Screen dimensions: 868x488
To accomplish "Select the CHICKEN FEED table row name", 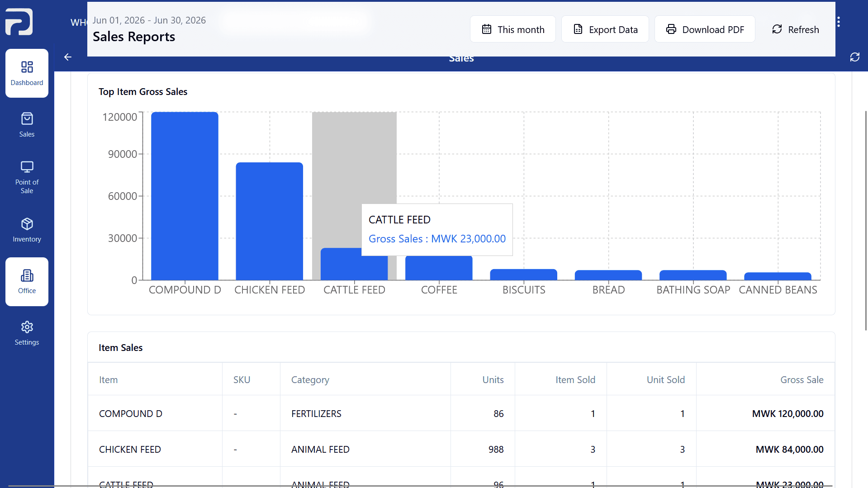I will [x=130, y=449].
